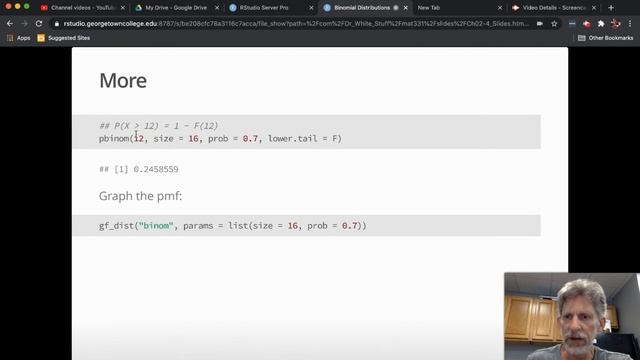Open the Extensions puzzle-piece menu
The image size is (640, 360).
[x=601, y=24]
